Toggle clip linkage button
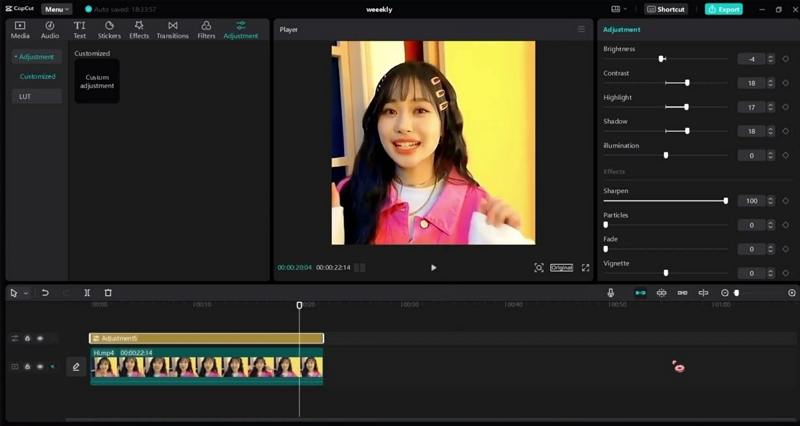The width and height of the screenshot is (800, 426). point(683,293)
